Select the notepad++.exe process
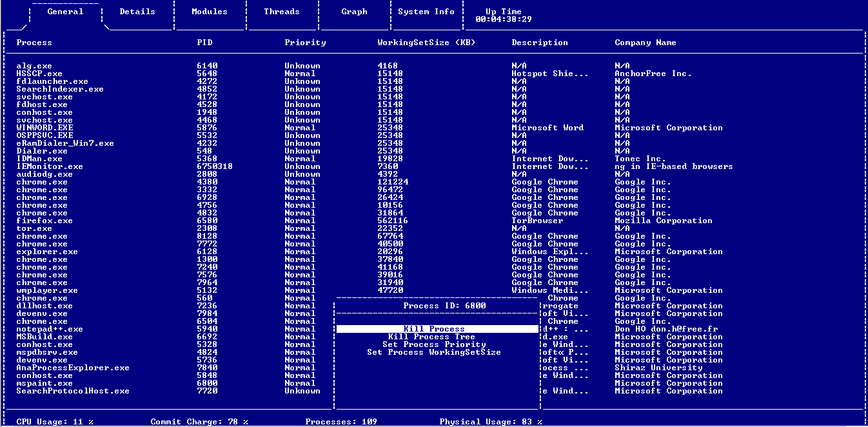Image resolution: width=868 pixels, height=427 pixels. tap(50, 329)
